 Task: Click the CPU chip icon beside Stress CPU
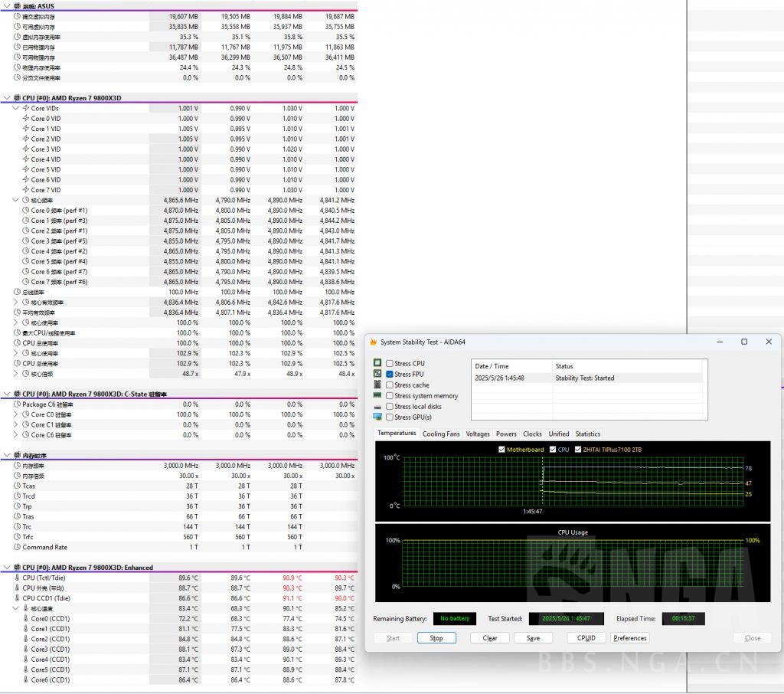[377, 363]
